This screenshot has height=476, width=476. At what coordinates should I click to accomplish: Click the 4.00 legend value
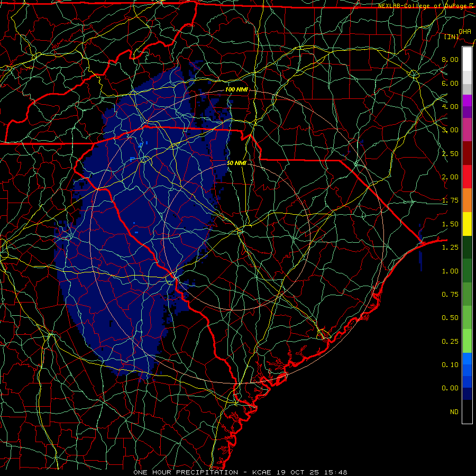450,106
